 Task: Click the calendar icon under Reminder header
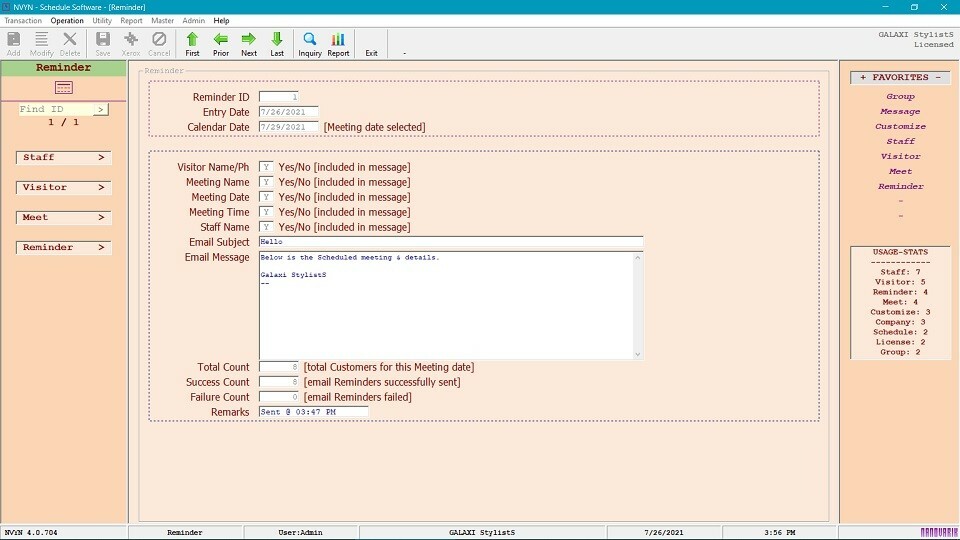[x=64, y=88]
